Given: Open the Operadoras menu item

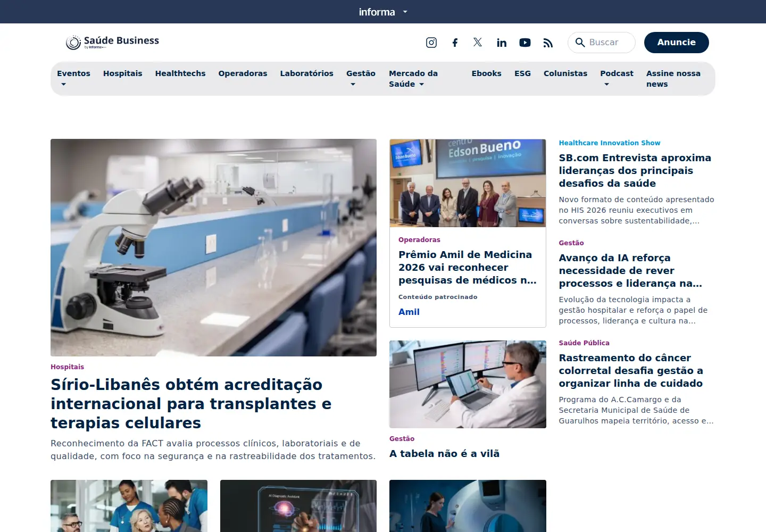Looking at the screenshot, I should click(243, 73).
